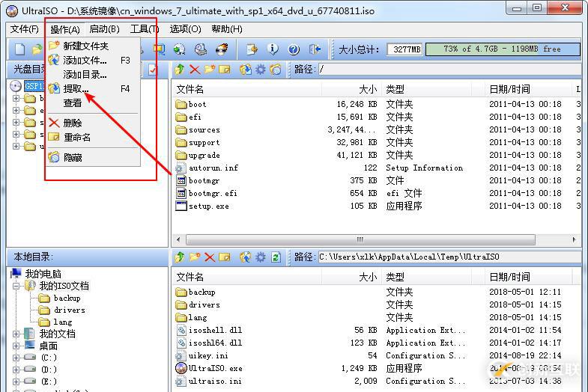This screenshot has height=392, width=588.
Task: Click gear icon in local pane toolbar
Action: [x=260, y=257]
